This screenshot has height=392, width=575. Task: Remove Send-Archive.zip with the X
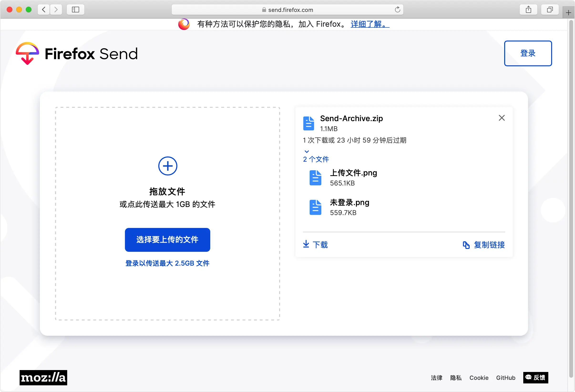pos(502,118)
